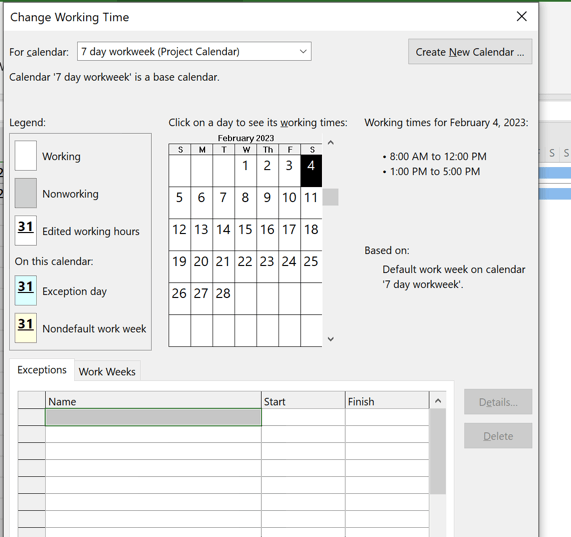Select the Exceptions tab
Image resolution: width=571 pixels, height=537 pixels.
42,370
